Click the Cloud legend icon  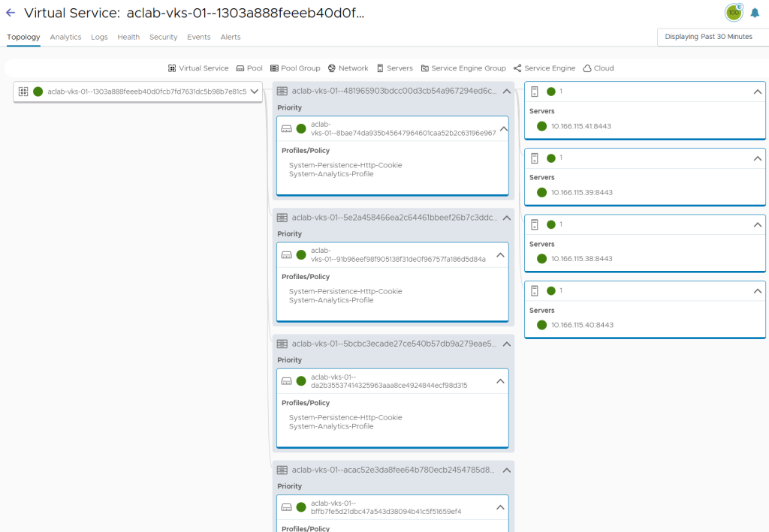click(x=587, y=68)
